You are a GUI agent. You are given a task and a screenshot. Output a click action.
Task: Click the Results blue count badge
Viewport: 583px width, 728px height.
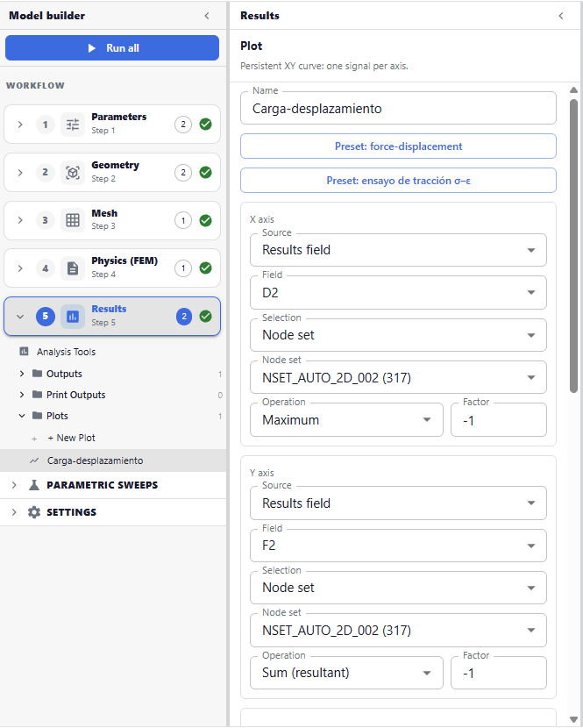click(x=184, y=317)
